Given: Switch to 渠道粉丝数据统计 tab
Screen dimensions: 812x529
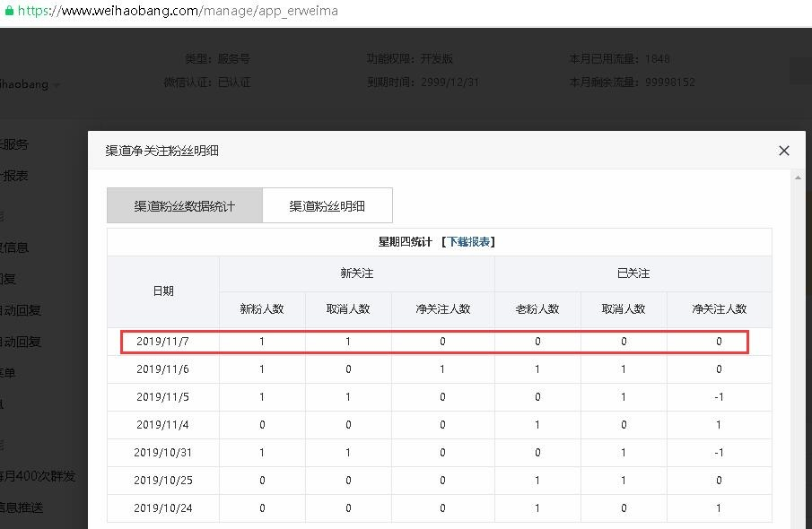Looking at the screenshot, I should click(185, 205).
